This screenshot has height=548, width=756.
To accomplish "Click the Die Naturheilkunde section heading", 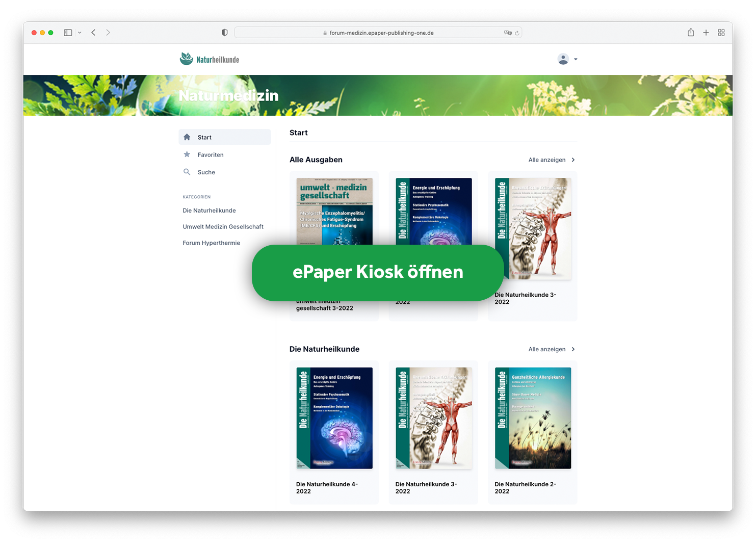I will click(324, 349).
